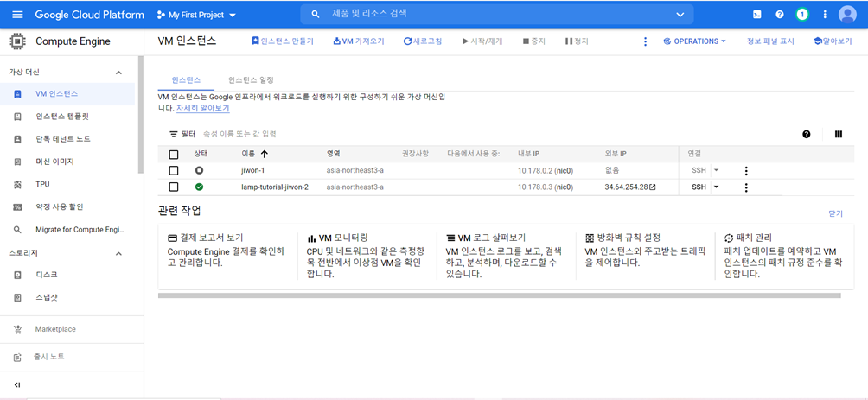The width and height of the screenshot is (868, 400).
Task: Select the jiwon-1 instance checkbox
Action: click(x=174, y=170)
